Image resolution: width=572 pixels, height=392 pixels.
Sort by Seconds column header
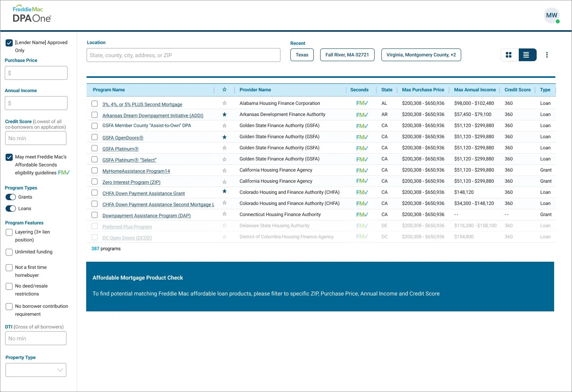click(x=359, y=90)
